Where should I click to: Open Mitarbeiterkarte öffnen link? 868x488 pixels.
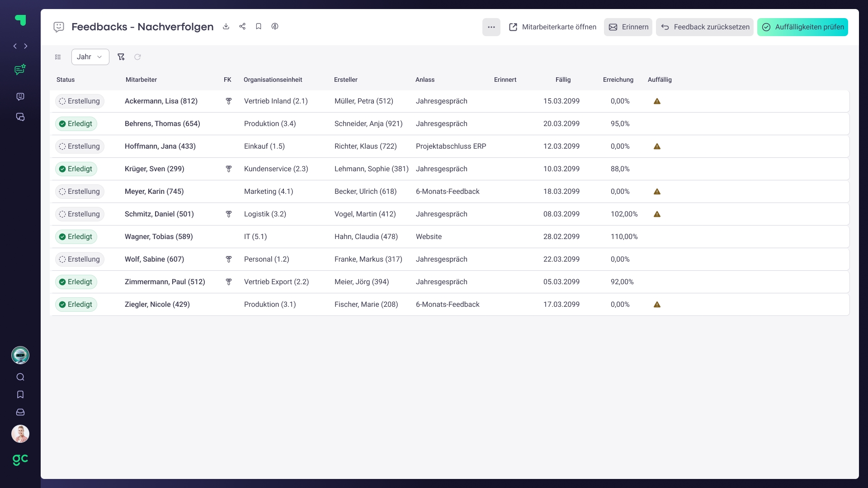(x=552, y=27)
